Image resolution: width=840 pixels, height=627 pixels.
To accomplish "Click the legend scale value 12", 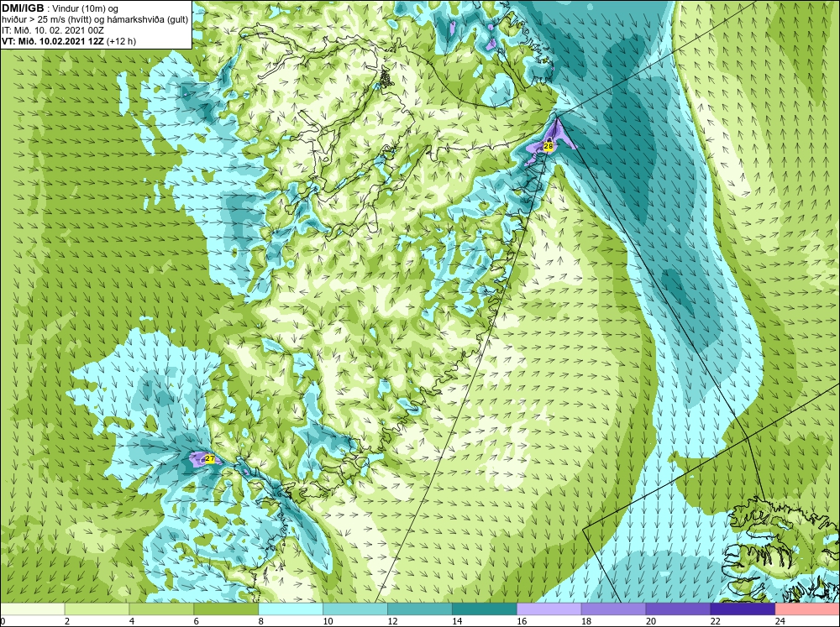I will coord(392,621).
